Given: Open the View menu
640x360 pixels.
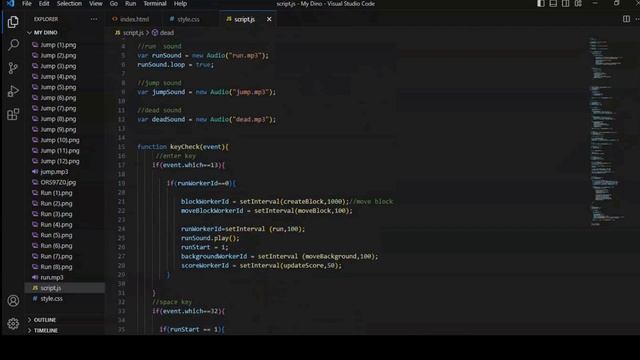Looking at the screenshot, I should click(96, 4).
